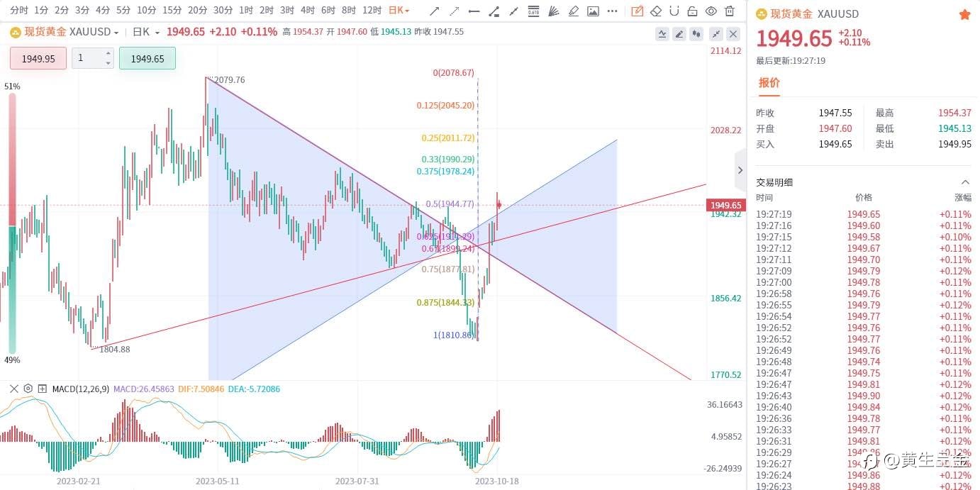Viewport: 980px width, 490px height.
Task: Switch to 1时 timeframe
Action: click(x=246, y=11)
